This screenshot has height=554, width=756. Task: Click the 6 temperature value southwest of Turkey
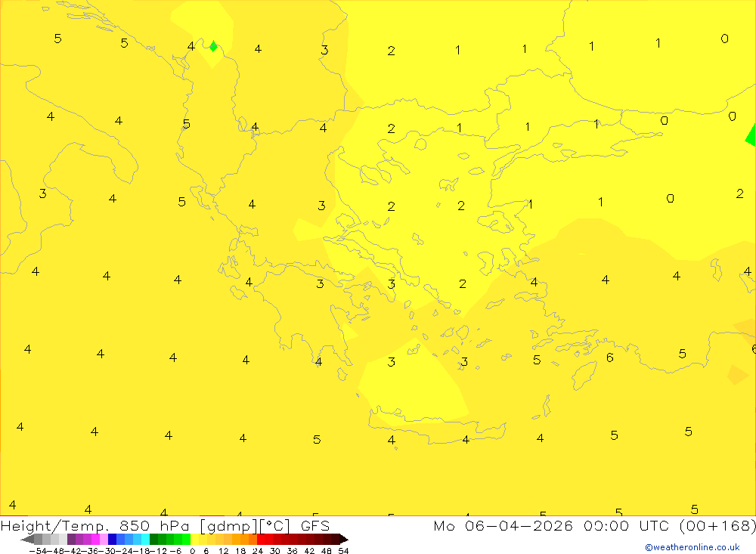pos(610,357)
